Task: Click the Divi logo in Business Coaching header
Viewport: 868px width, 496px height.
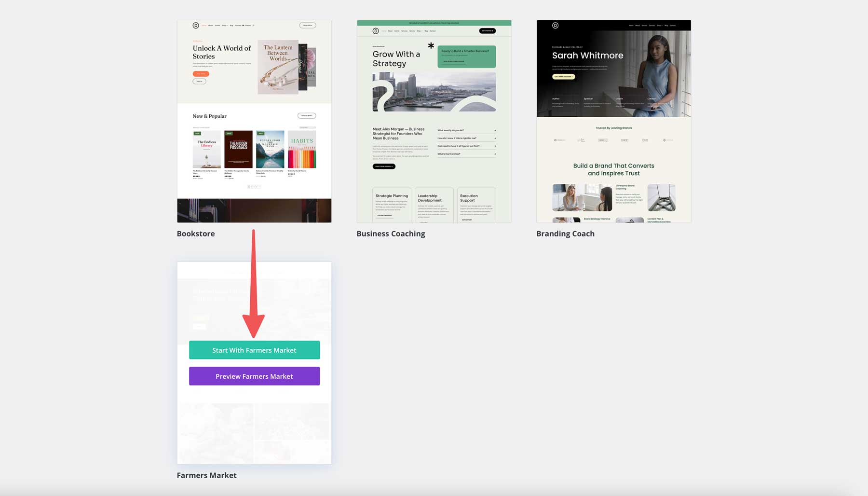Action: point(376,30)
